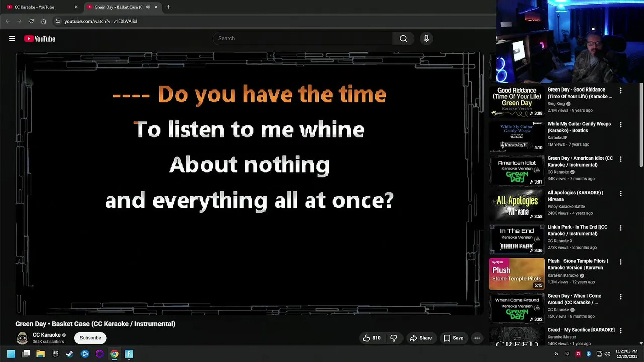Image resolution: width=644 pixels, height=362 pixels.
Task: Click the YouTube search input field
Action: (x=303, y=39)
